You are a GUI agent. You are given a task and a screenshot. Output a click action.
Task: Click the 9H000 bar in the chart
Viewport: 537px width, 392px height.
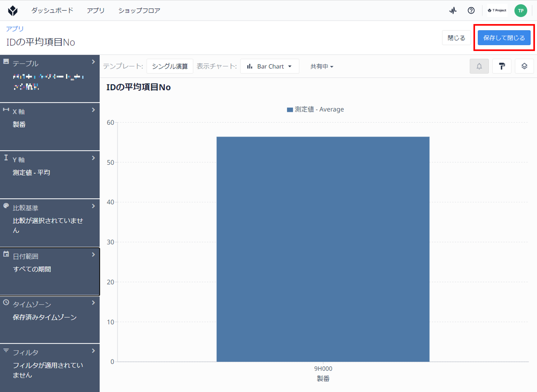tap(323, 249)
